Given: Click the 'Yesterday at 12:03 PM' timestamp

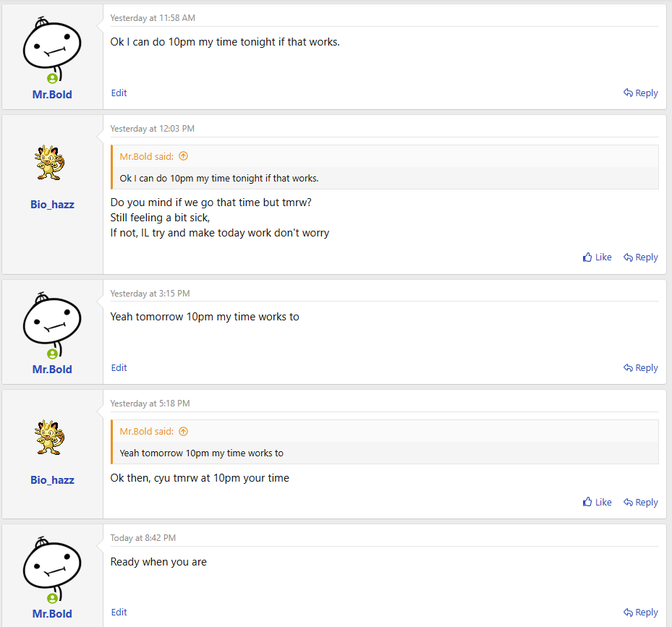Looking at the screenshot, I should [152, 129].
